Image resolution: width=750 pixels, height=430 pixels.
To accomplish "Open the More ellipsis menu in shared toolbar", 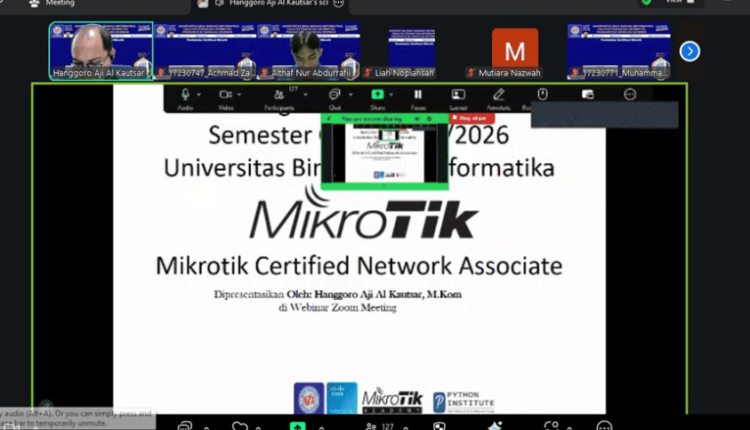I will tap(630, 95).
